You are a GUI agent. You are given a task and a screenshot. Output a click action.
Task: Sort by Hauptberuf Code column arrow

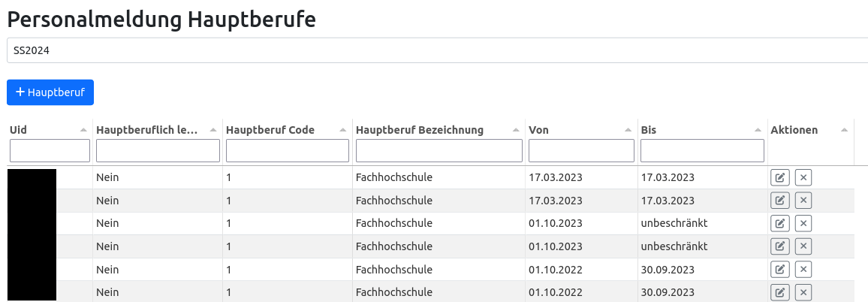[x=343, y=130]
